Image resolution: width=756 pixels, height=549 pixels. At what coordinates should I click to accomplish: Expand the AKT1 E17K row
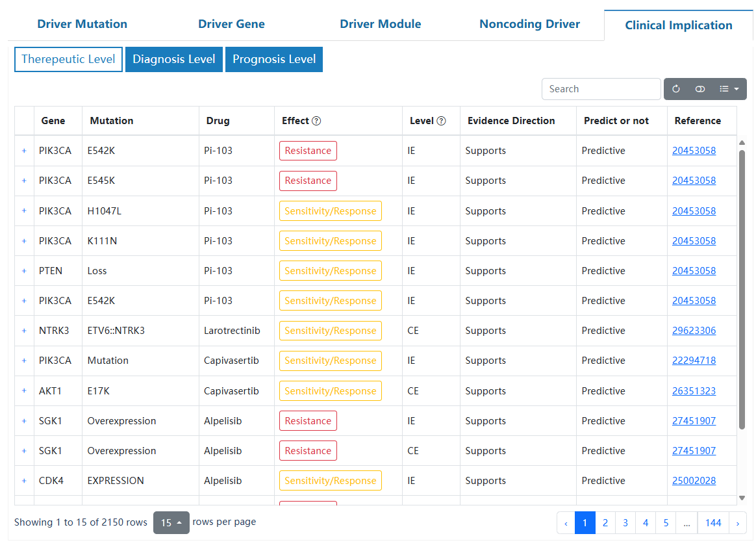tap(24, 391)
